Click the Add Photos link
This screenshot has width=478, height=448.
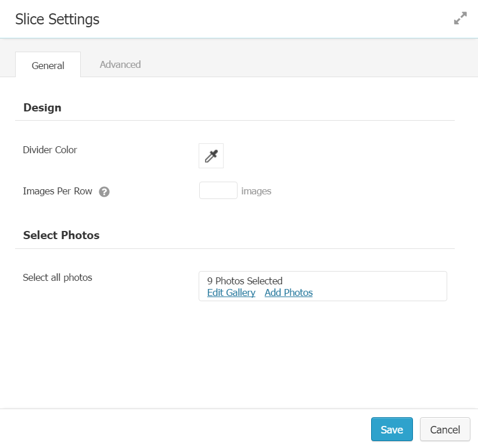289,292
